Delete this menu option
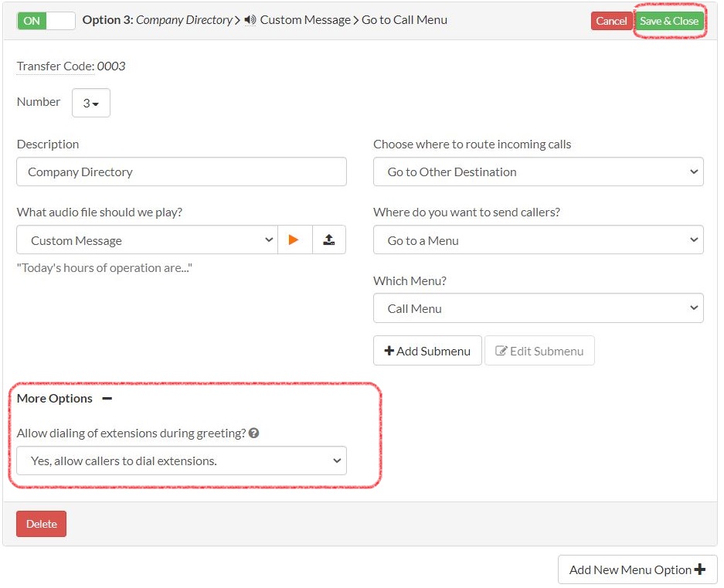724x588 pixels. (41, 523)
